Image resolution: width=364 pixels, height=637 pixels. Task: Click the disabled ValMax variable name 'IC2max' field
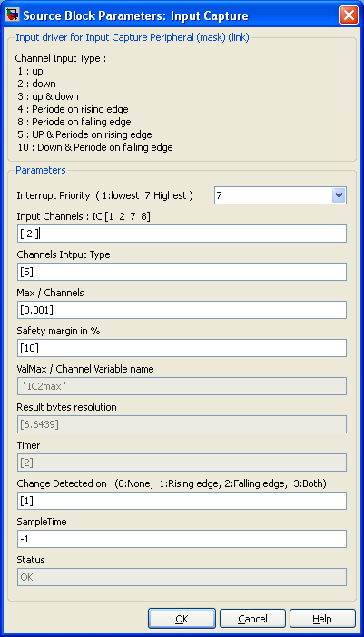tap(182, 386)
